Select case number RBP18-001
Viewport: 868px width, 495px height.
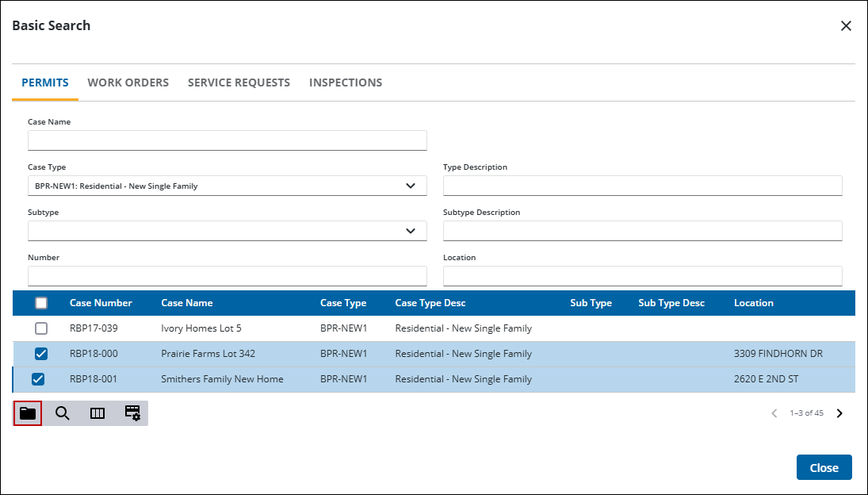(x=94, y=379)
